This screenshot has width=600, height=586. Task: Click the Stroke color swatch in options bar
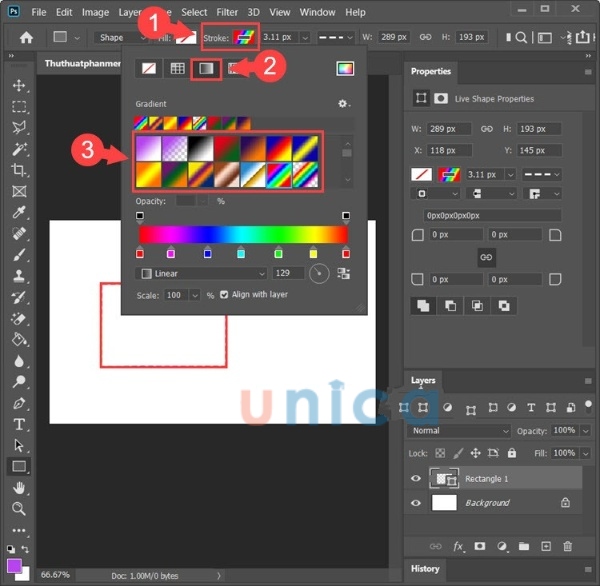243,38
